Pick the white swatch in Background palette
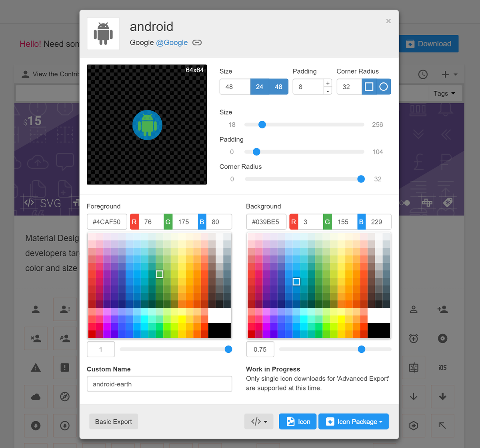Image resolution: width=480 pixels, height=448 pixels. (x=379, y=316)
